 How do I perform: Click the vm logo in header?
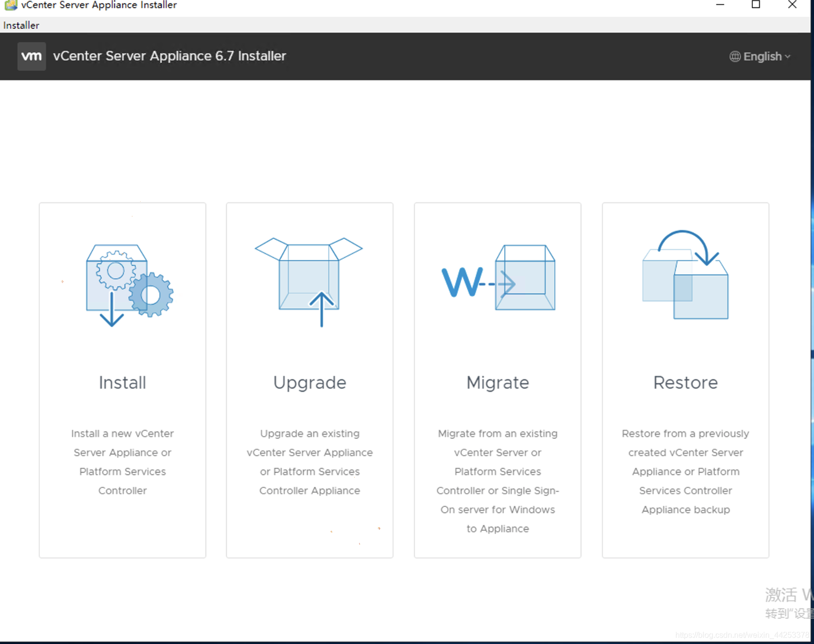pyautogui.click(x=32, y=56)
